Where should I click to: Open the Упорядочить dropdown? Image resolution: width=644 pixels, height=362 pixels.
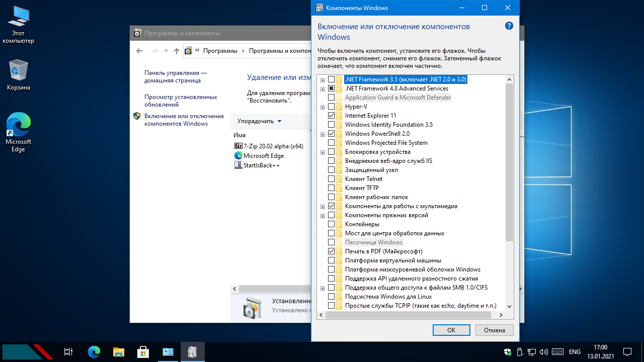coord(260,121)
